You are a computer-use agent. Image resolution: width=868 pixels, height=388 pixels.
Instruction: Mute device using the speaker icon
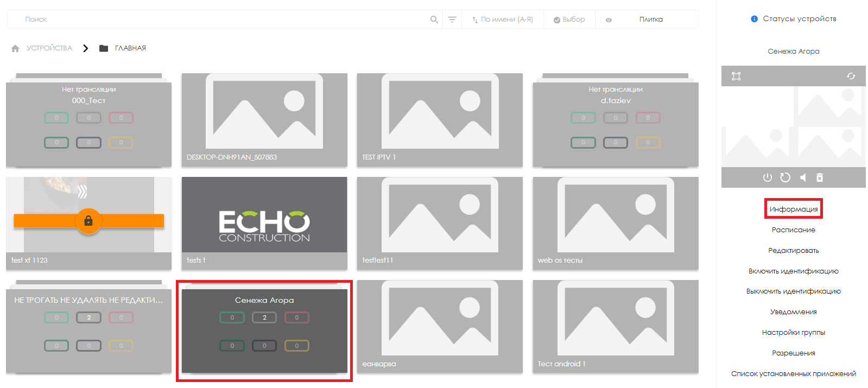(803, 177)
